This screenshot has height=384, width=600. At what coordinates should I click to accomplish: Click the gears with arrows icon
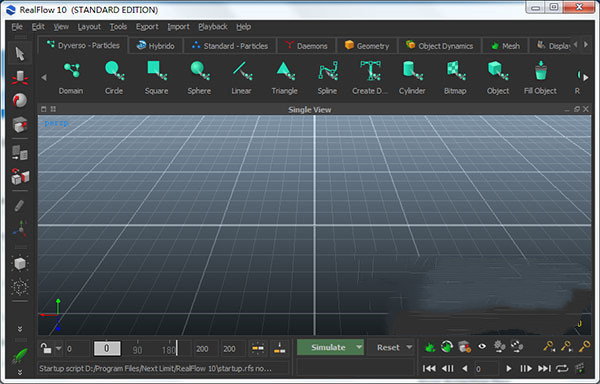(x=517, y=347)
